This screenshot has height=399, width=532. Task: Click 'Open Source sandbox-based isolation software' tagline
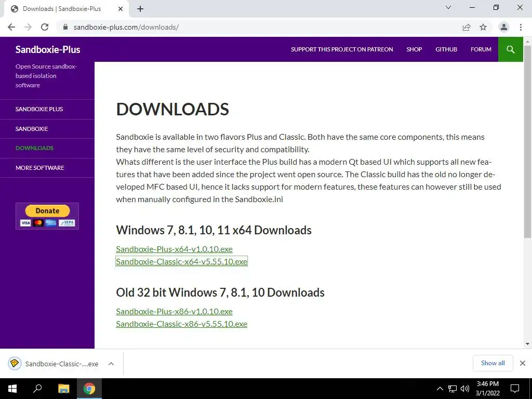46,76
